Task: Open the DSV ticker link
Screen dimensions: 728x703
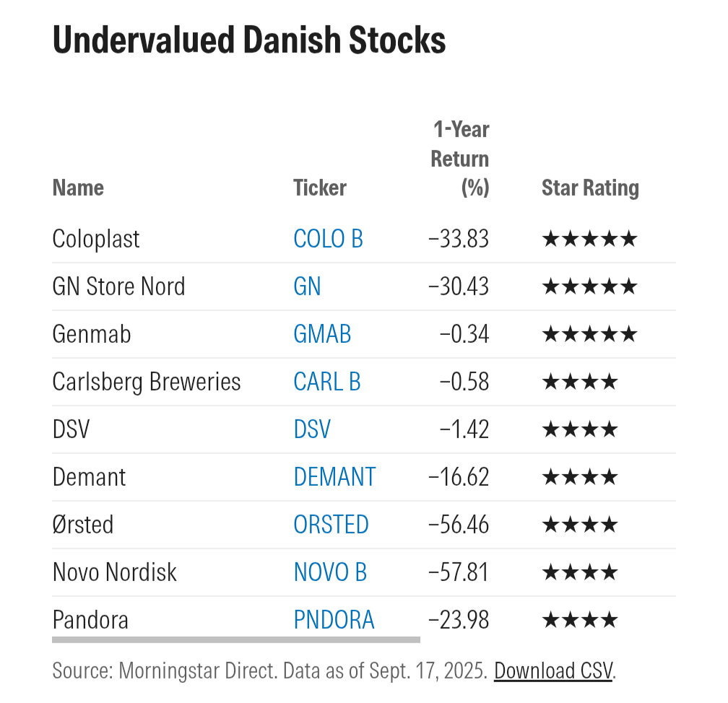Action: pos(312,429)
